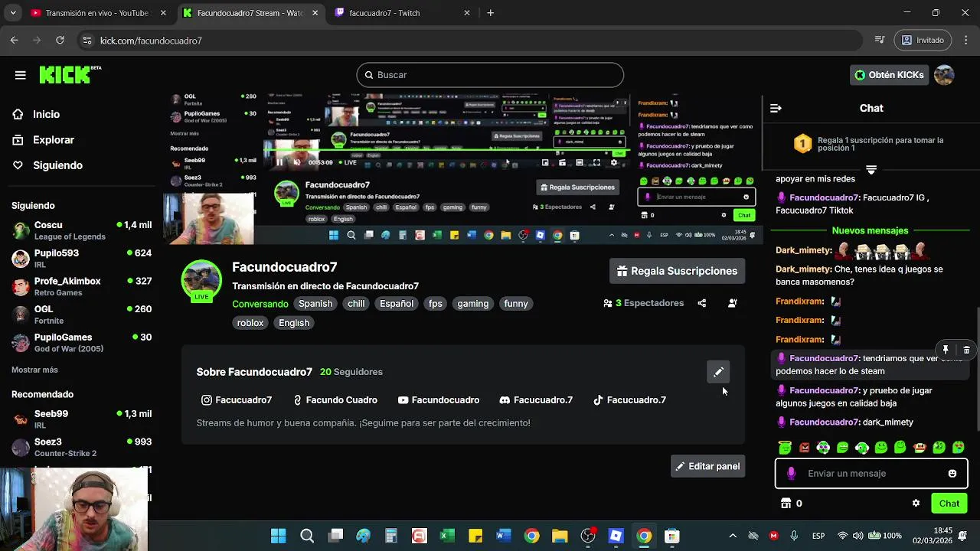The height and width of the screenshot is (551, 980).
Task: Open Coscu channel in sidebar
Action: (81, 230)
